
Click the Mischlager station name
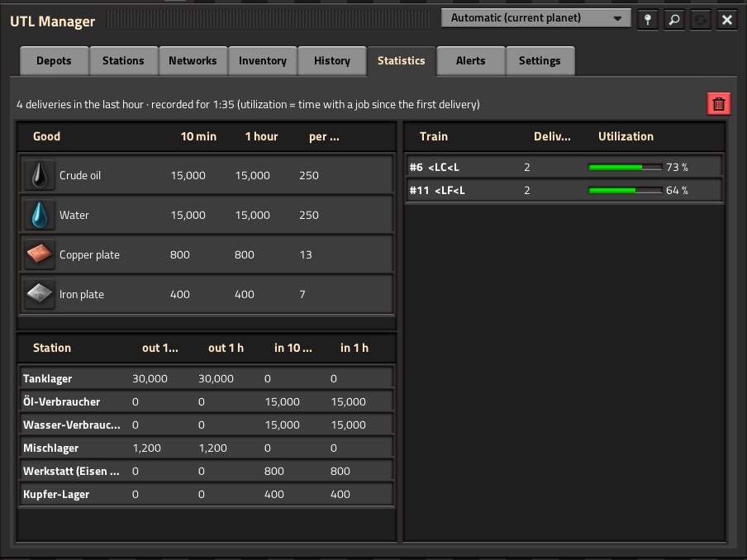click(x=51, y=448)
